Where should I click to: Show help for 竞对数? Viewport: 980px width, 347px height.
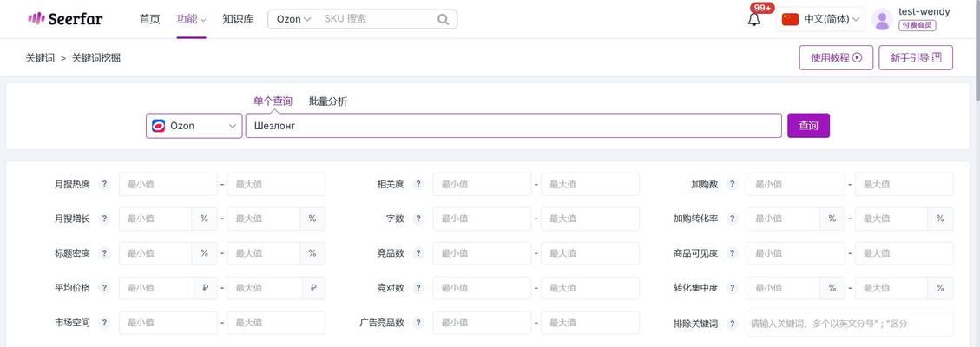tap(418, 288)
